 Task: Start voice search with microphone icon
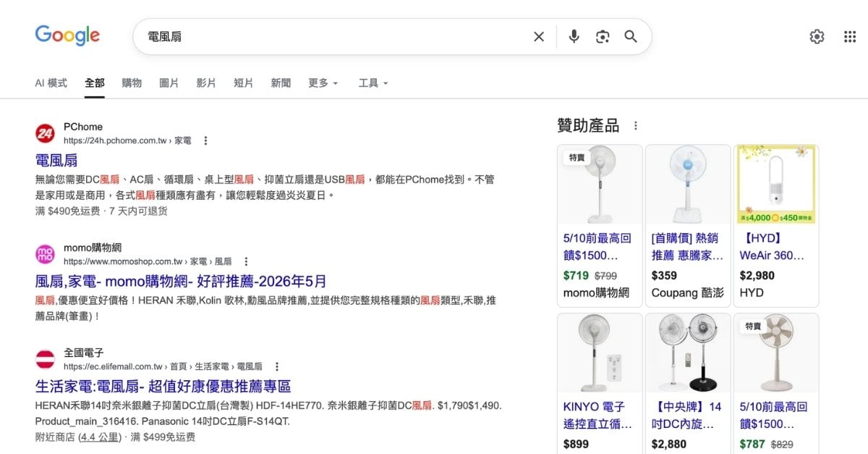point(574,36)
